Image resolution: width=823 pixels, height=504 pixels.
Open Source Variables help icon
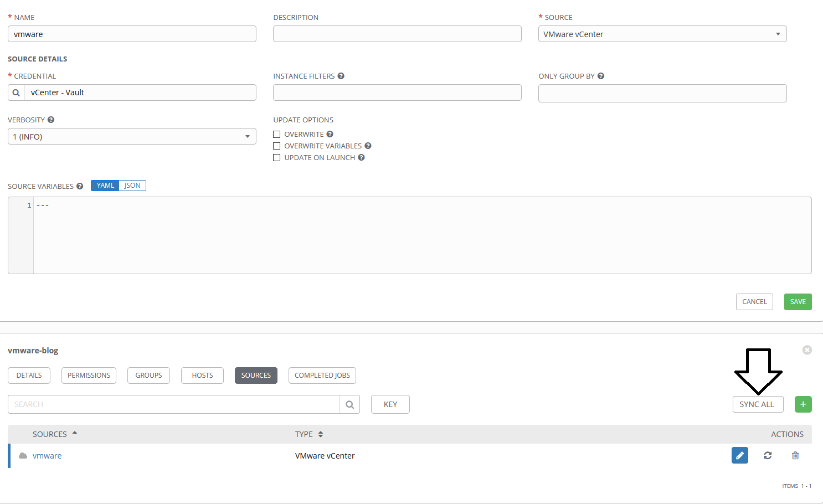click(x=80, y=186)
